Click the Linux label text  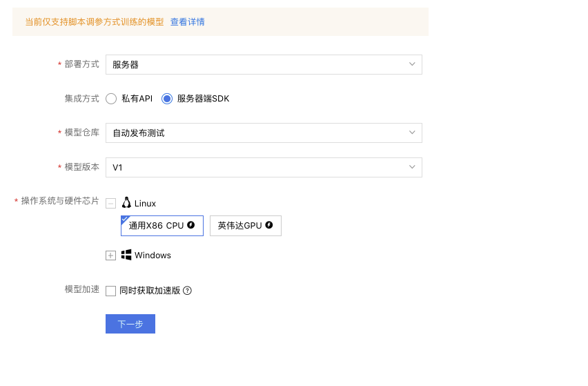pyautogui.click(x=145, y=203)
